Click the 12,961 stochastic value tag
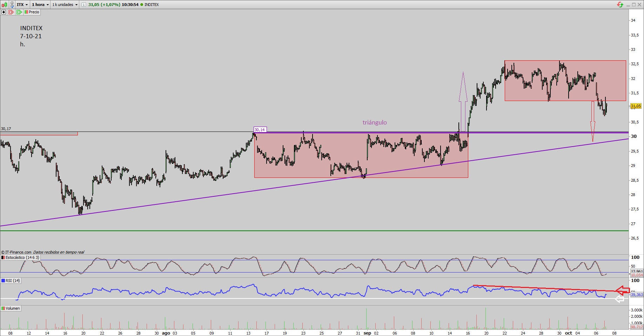644x336 pixels. pos(637,271)
